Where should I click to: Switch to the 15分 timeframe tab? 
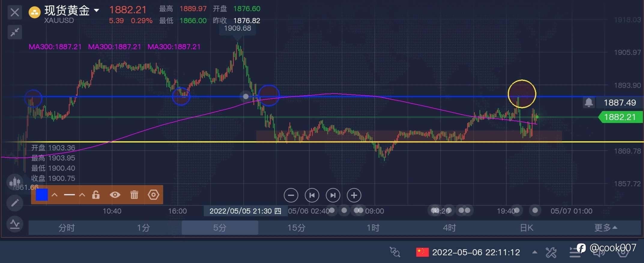point(296,228)
